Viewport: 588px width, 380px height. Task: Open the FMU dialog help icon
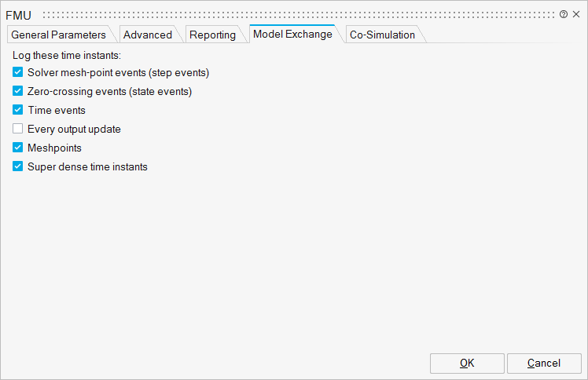[x=564, y=14]
